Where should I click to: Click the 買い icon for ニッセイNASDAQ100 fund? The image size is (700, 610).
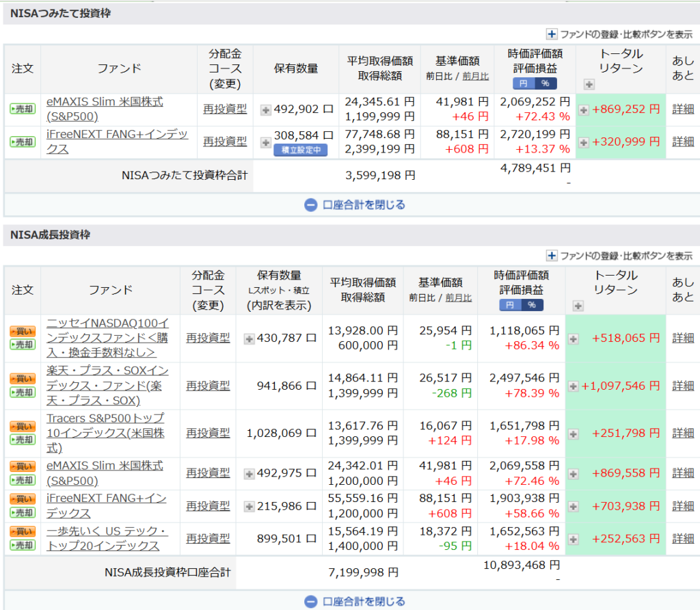[x=22, y=331]
